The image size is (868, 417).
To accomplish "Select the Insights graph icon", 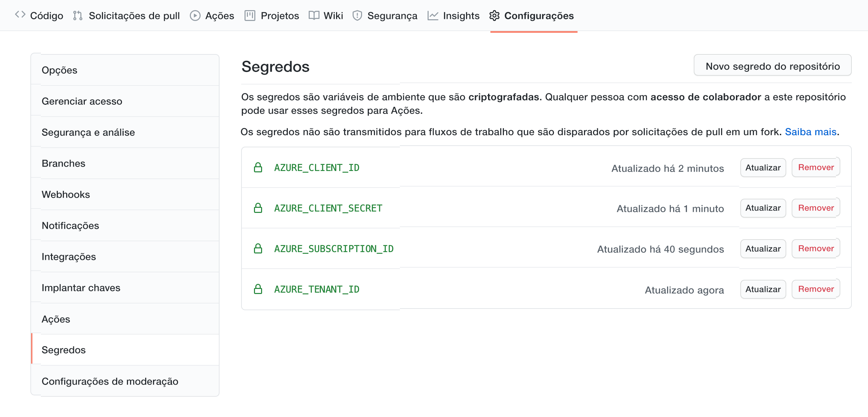I will [433, 15].
